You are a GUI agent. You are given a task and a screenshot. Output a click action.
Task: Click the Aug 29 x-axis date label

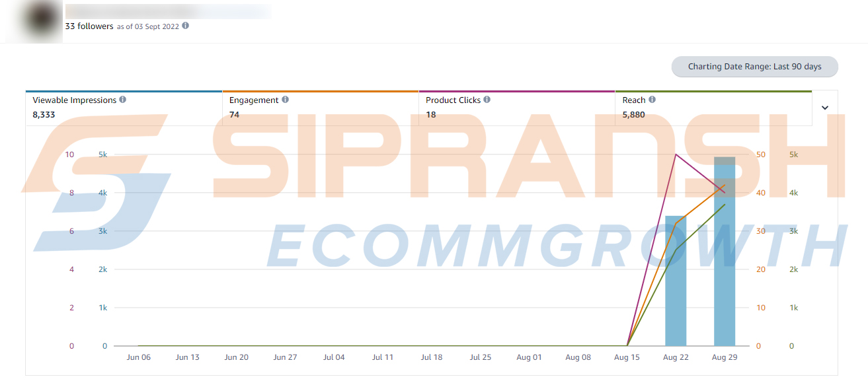[725, 357]
